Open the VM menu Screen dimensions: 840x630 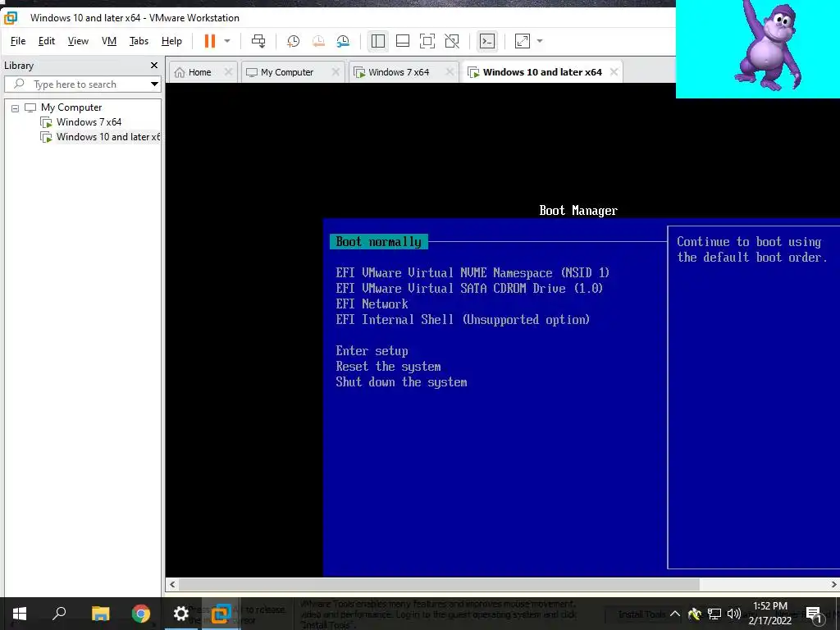[109, 41]
